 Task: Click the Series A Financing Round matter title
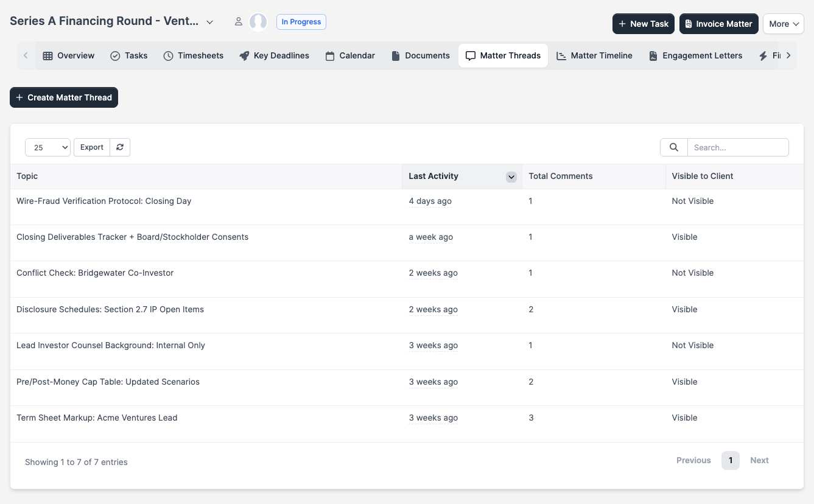pos(104,21)
